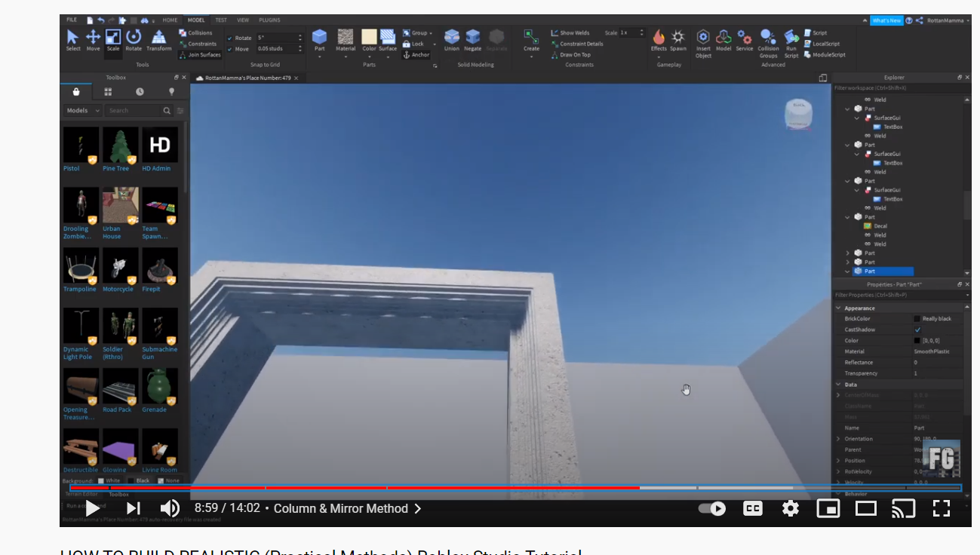
Task: Open the Models category dropdown
Action: [83, 110]
